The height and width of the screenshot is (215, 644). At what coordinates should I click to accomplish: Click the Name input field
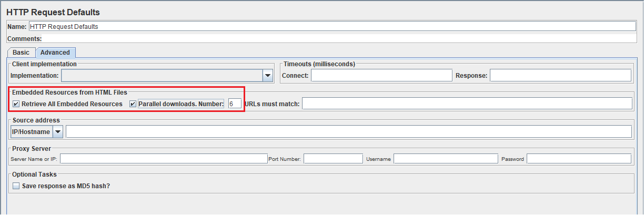click(333, 26)
